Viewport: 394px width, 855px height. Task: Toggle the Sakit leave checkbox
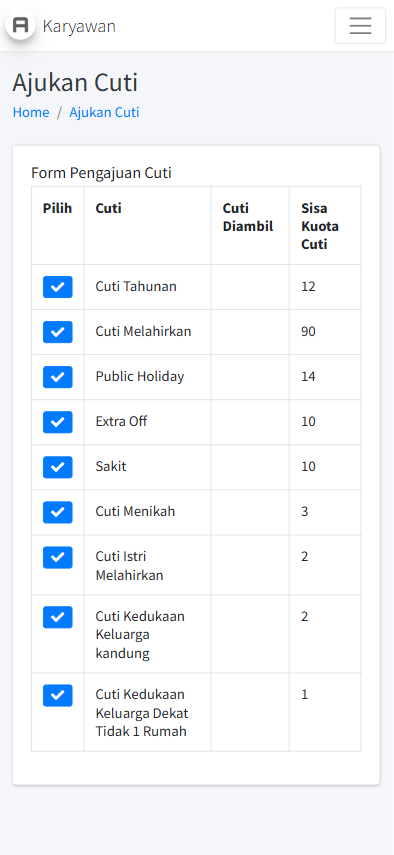tap(58, 467)
